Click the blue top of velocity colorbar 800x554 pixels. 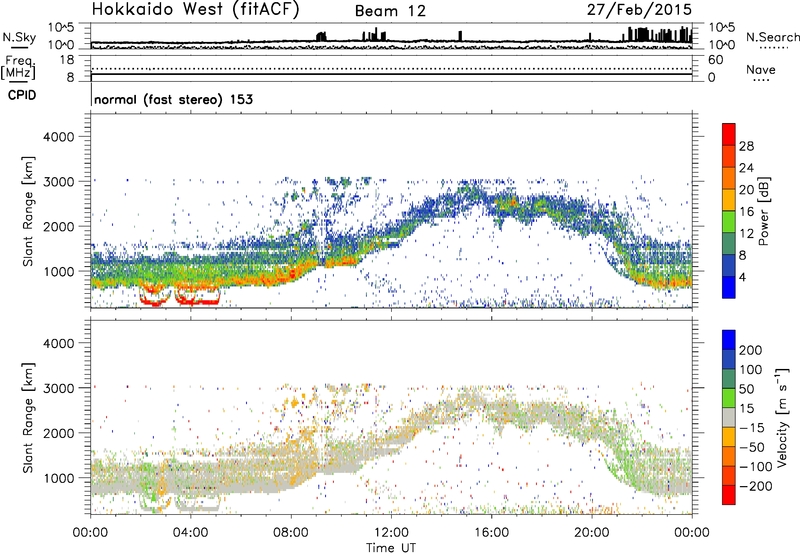729,340
